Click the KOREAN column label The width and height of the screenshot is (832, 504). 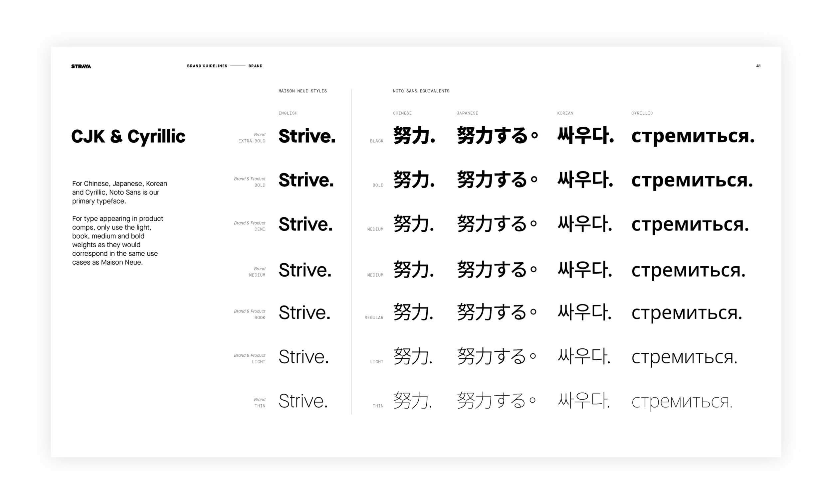pos(565,113)
